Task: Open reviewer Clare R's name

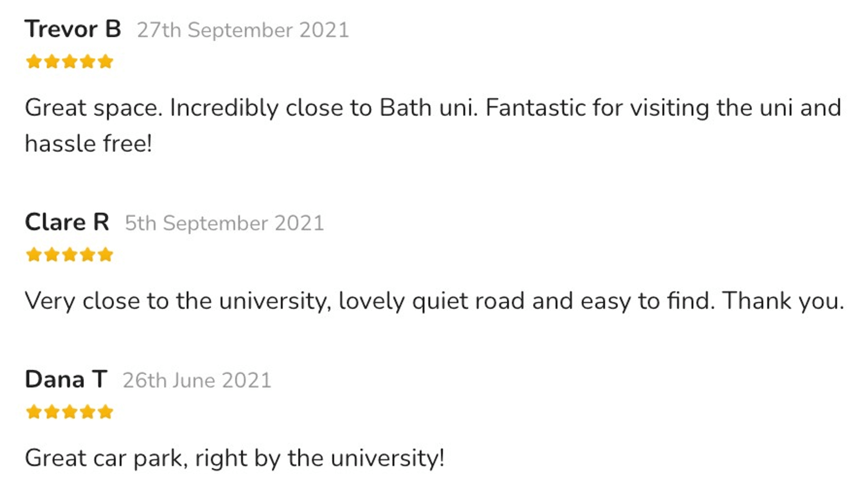Action: click(x=67, y=222)
